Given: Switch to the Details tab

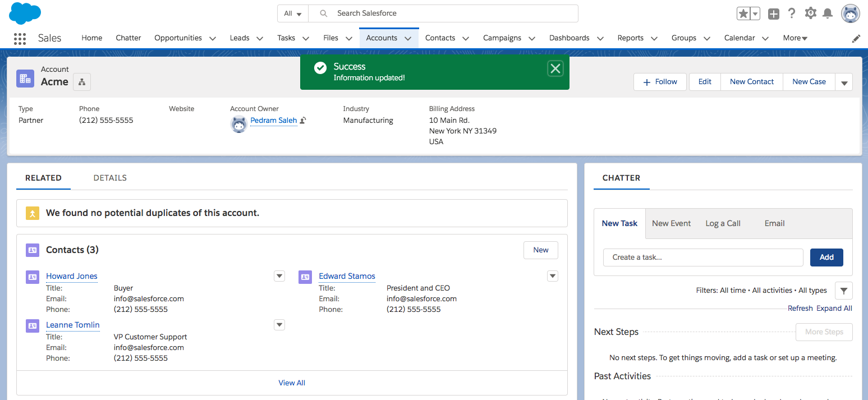Looking at the screenshot, I should (x=110, y=178).
